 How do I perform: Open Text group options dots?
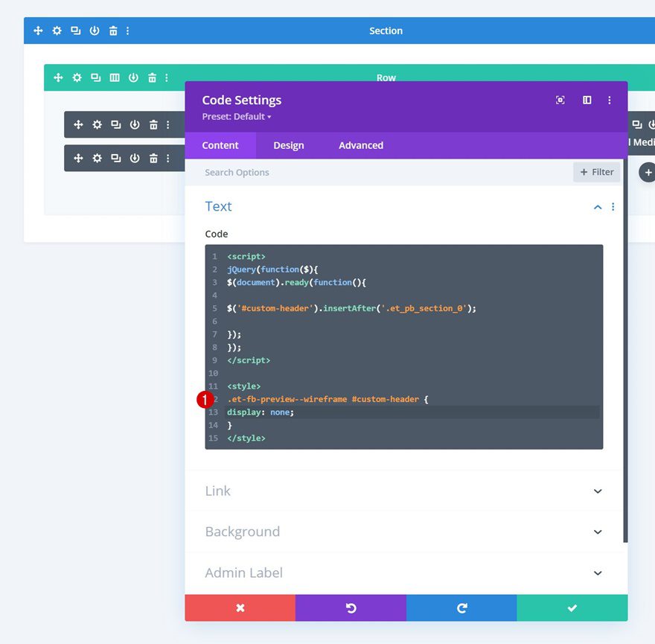pyautogui.click(x=613, y=207)
